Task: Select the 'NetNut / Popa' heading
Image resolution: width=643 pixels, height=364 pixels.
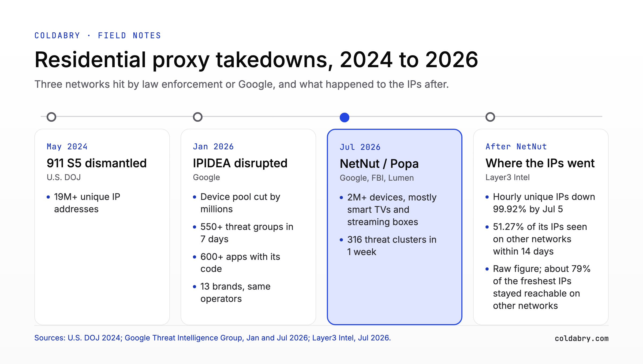Action: (379, 164)
